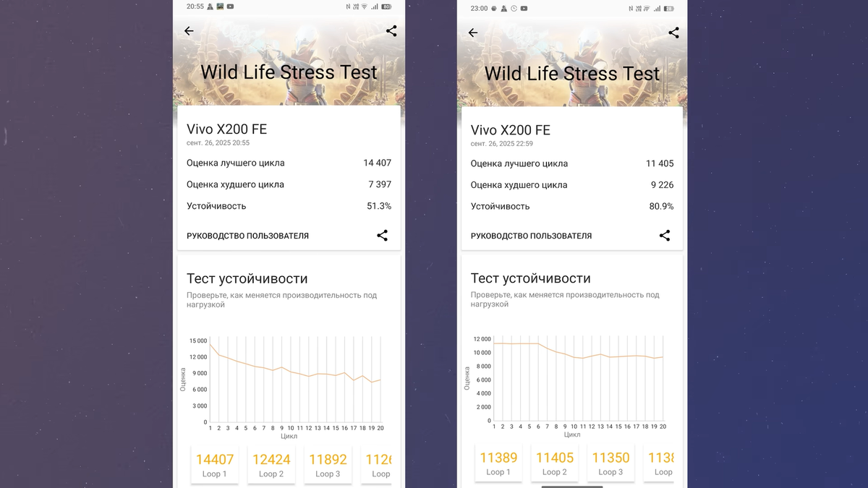Tap 15 000 axis label on chart
This screenshot has width=868, height=488.
coord(198,341)
